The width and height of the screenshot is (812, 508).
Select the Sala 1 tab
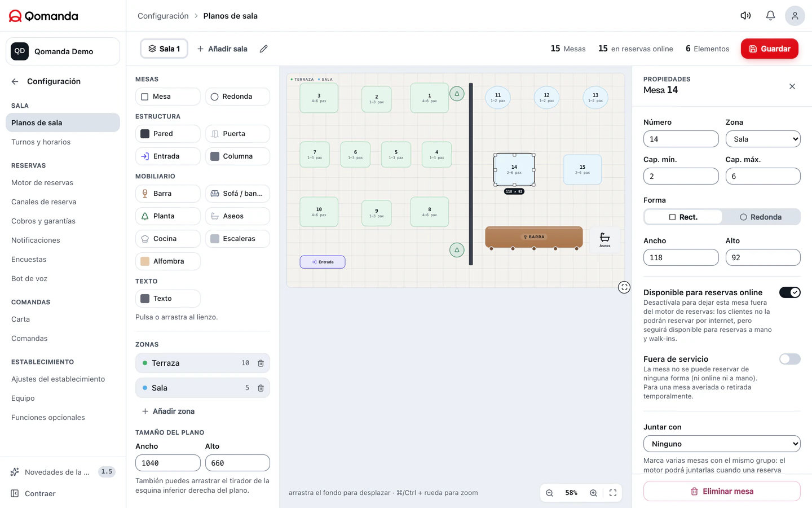click(164, 49)
